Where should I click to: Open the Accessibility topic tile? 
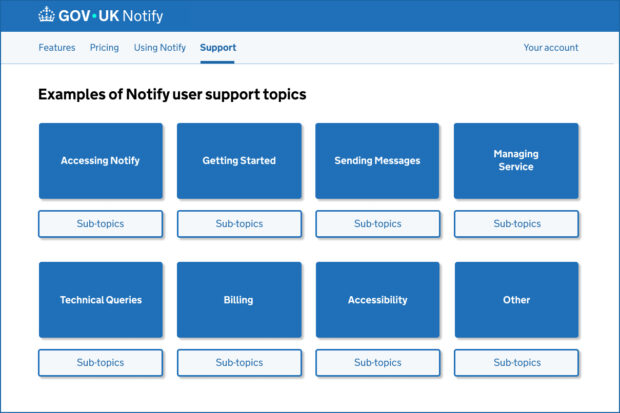pos(377,299)
